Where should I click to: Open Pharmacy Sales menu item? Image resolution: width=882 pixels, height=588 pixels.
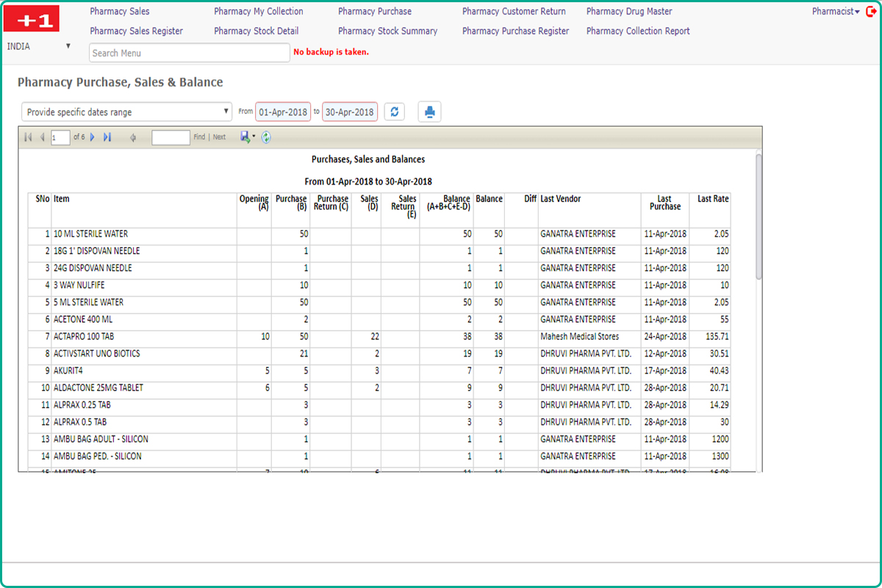tap(119, 12)
